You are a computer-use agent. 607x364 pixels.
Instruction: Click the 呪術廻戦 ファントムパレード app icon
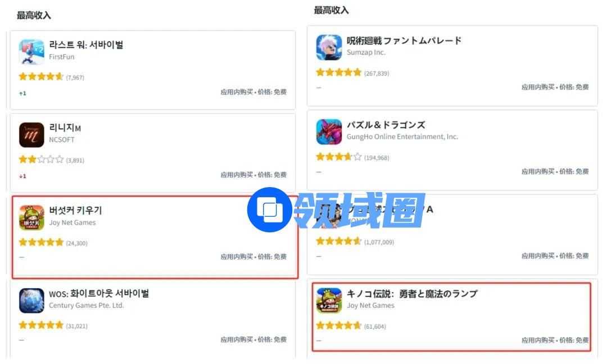tap(329, 47)
